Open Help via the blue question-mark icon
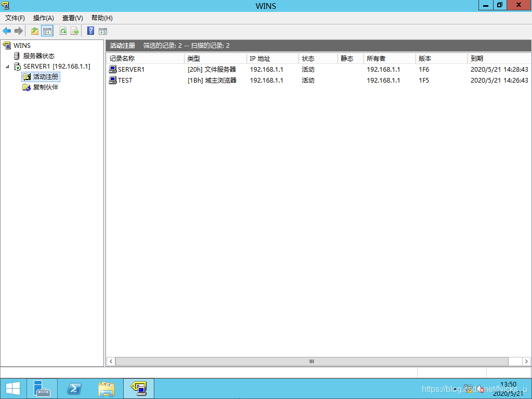 pyautogui.click(x=90, y=31)
